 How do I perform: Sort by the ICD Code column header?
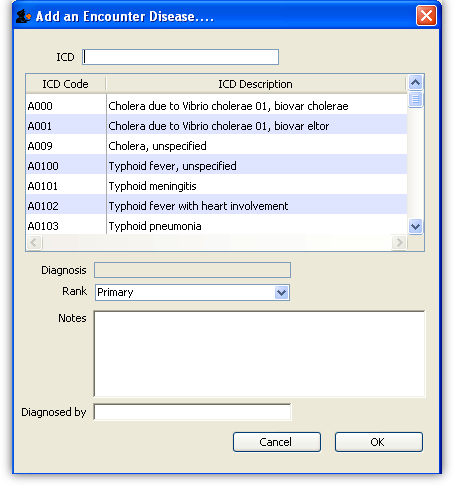click(66, 84)
